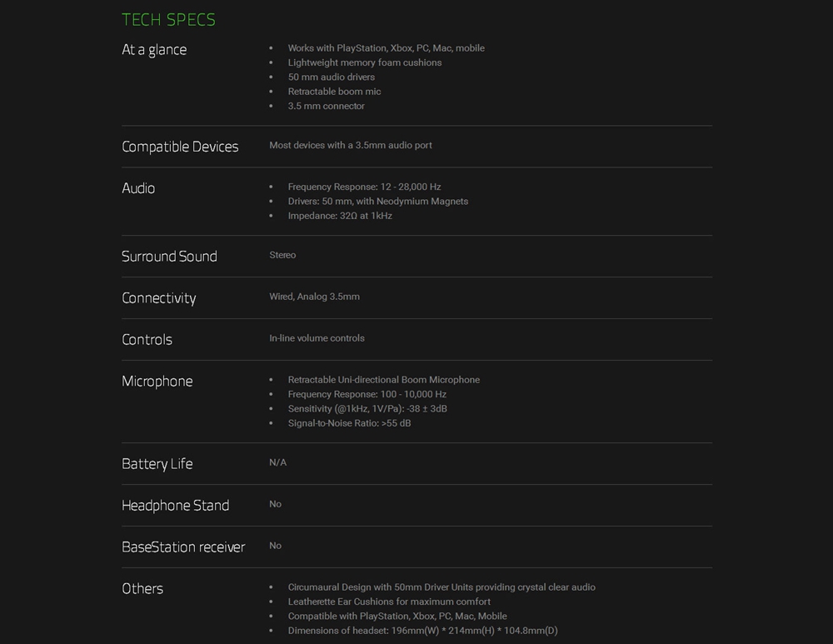Image resolution: width=833 pixels, height=644 pixels.
Task: Select the Surround Sound label
Action: click(169, 257)
